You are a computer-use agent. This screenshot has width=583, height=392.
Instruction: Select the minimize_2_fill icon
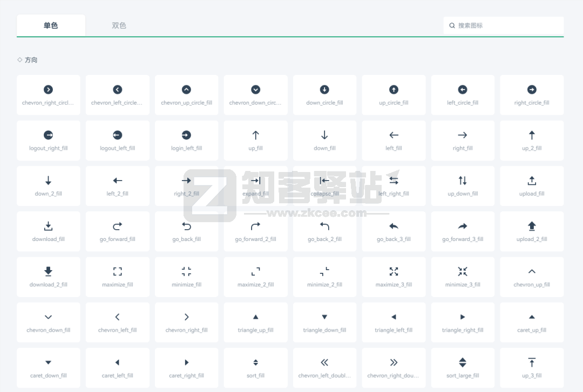(324, 276)
